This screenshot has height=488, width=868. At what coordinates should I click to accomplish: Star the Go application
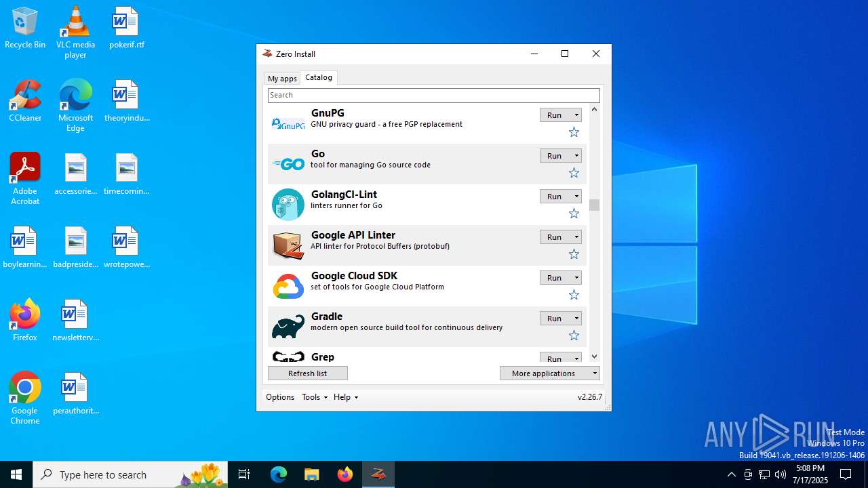pos(574,173)
